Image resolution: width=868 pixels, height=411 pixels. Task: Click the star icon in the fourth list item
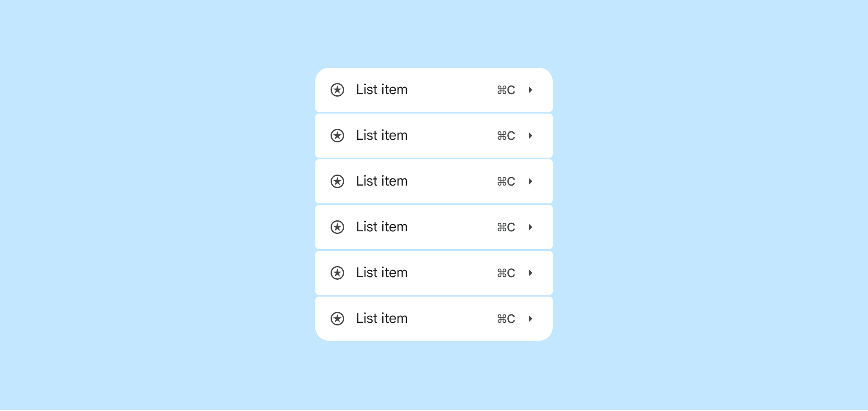click(x=337, y=227)
